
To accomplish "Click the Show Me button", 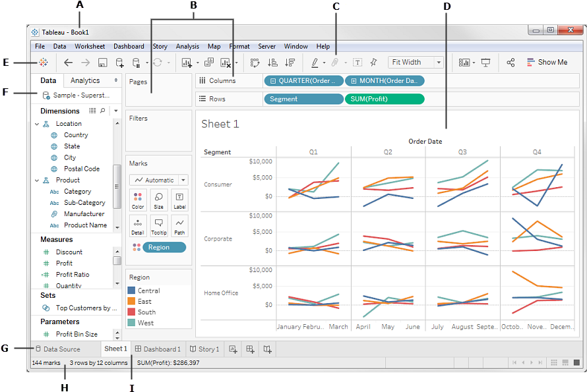I will [x=547, y=63].
